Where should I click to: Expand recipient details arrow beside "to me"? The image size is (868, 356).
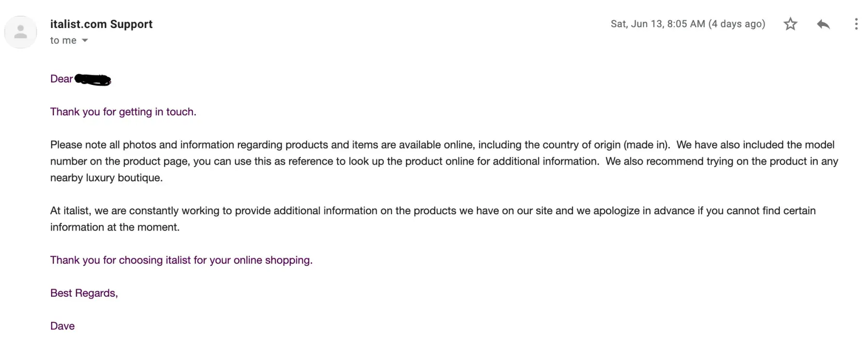click(x=85, y=41)
